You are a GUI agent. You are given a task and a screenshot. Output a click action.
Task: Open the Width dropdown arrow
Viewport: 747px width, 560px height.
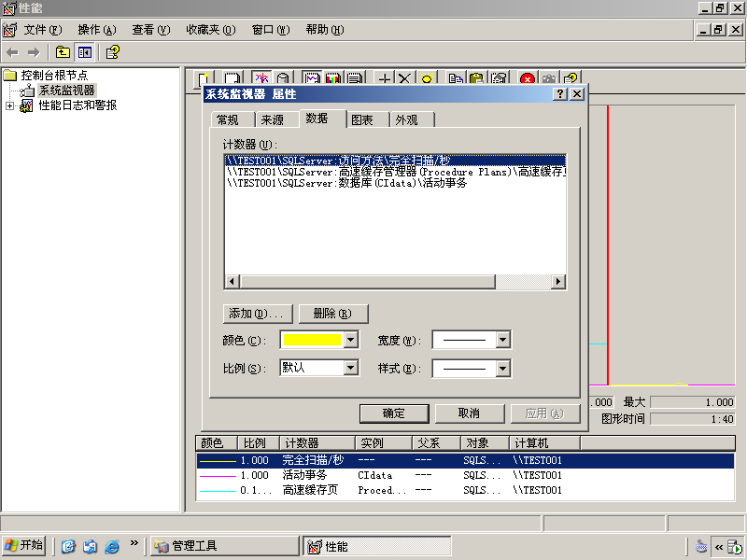pos(503,340)
